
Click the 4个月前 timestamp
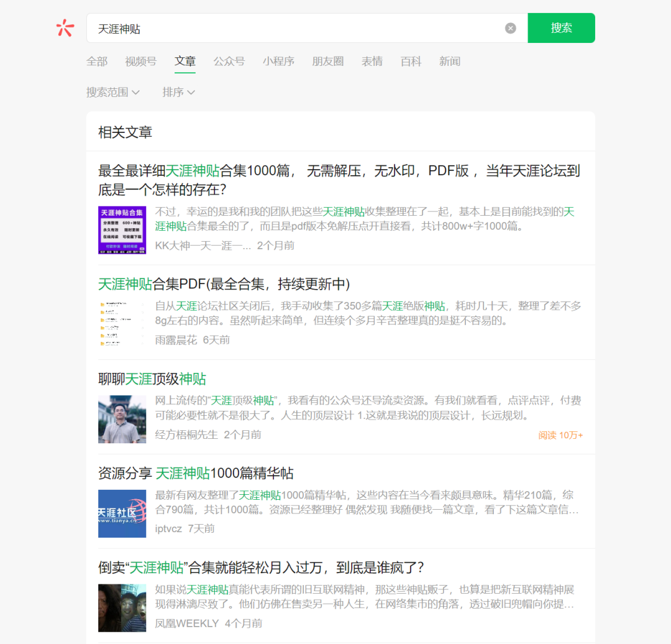click(x=244, y=623)
